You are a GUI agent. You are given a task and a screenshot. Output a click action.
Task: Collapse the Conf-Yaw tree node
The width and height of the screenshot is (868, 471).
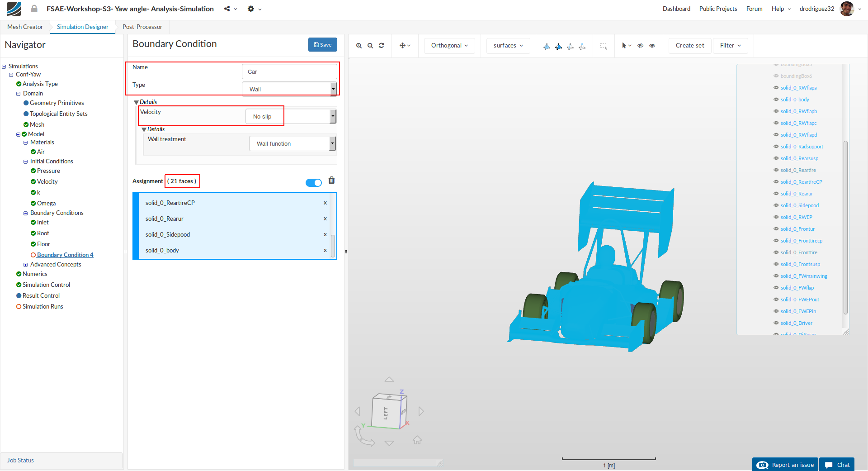pos(11,75)
